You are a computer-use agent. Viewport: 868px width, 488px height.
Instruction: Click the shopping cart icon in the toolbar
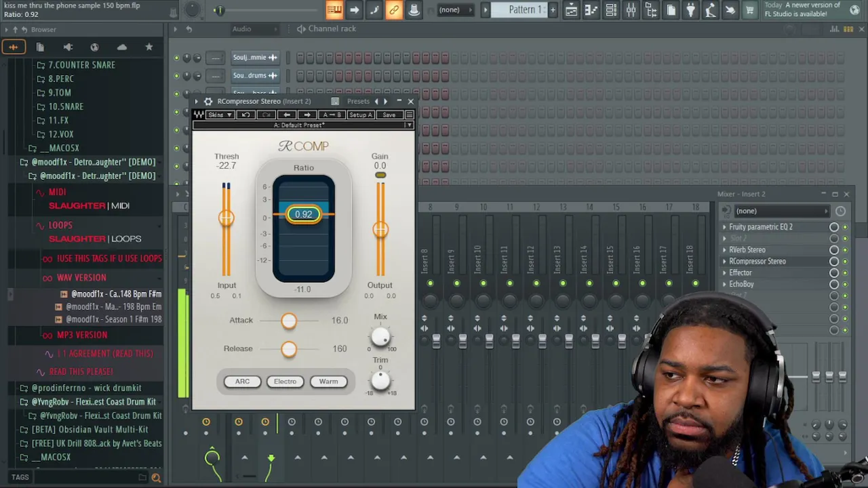pyautogui.click(x=750, y=10)
